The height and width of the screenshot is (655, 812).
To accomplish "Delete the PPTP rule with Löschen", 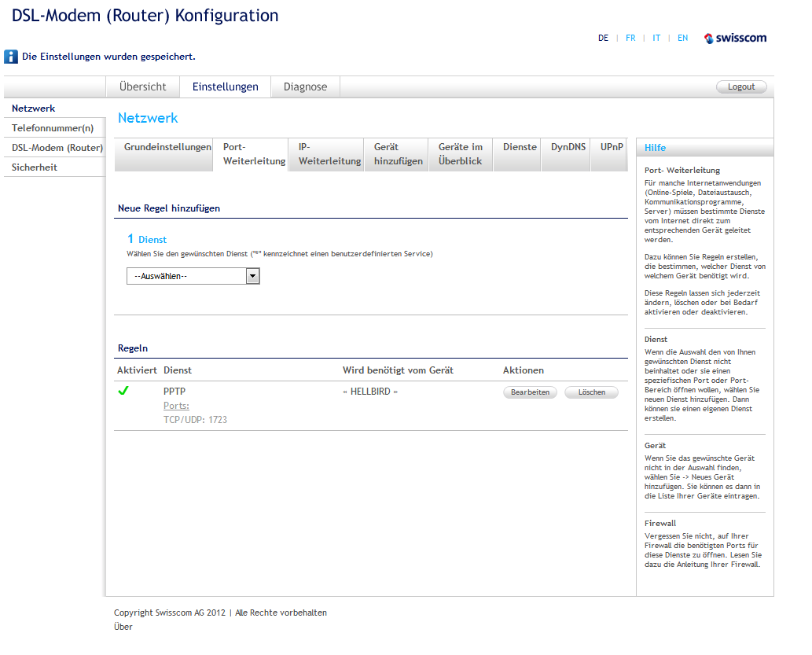I will point(591,392).
